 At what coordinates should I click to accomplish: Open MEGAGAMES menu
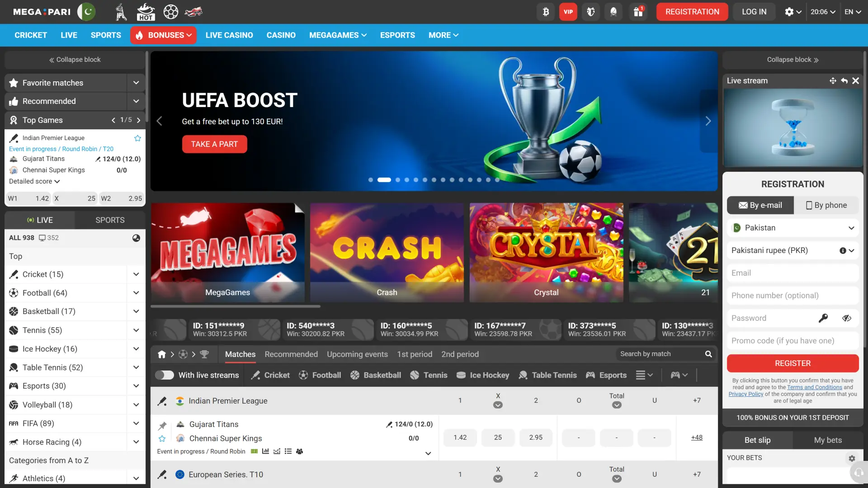(x=338, y=35)
